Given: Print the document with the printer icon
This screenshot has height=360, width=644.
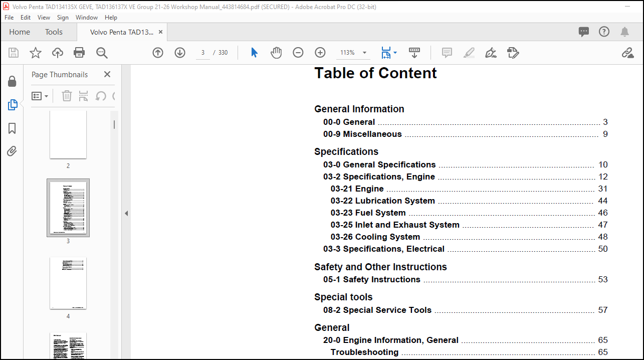Looking at the screenshot, I should (79, 53).
